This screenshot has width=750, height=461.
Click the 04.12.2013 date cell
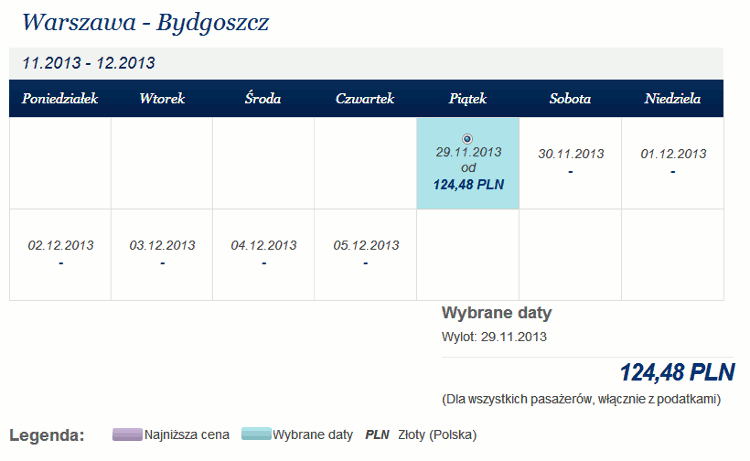click(x=264, y=255)
